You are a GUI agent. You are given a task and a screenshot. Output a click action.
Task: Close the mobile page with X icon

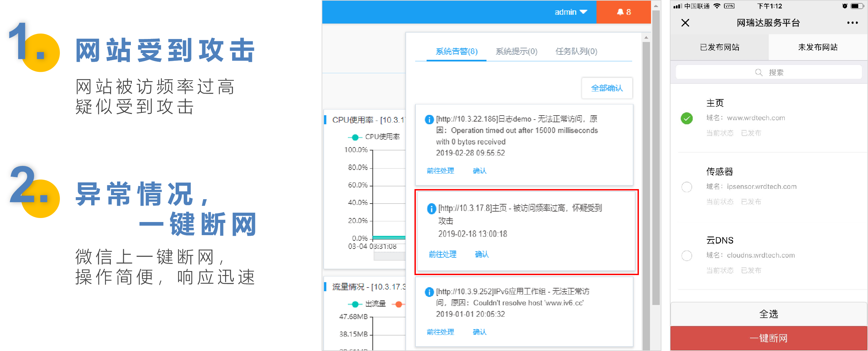685,23
